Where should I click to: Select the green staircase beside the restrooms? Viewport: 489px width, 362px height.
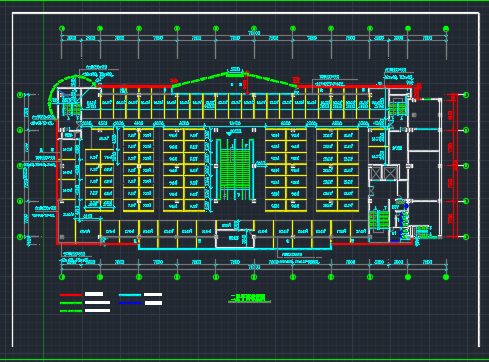(379, 219)
